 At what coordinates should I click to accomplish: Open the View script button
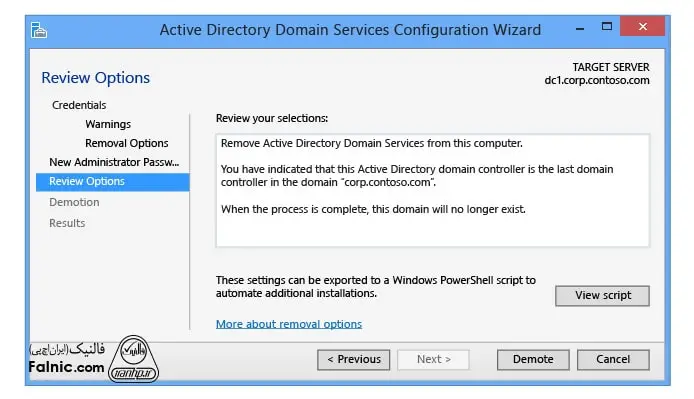[602, 295]
